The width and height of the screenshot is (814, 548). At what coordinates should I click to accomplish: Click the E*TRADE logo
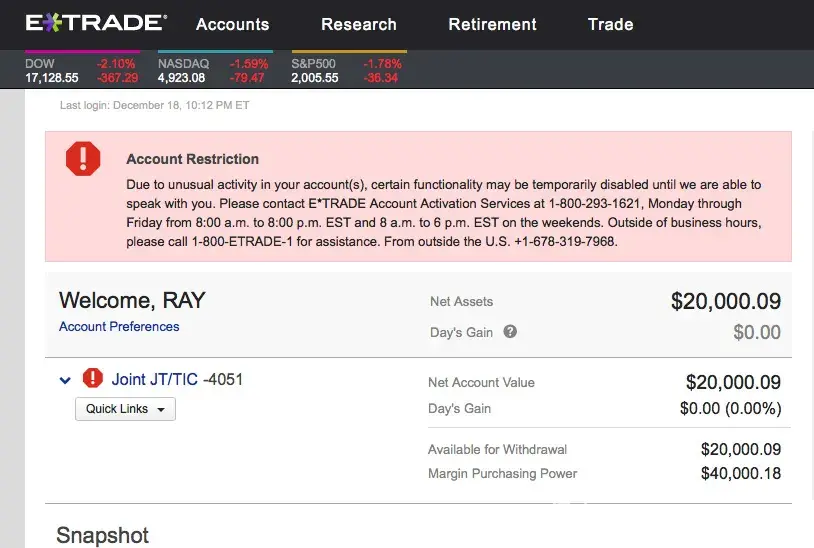(x=96, y=23)
